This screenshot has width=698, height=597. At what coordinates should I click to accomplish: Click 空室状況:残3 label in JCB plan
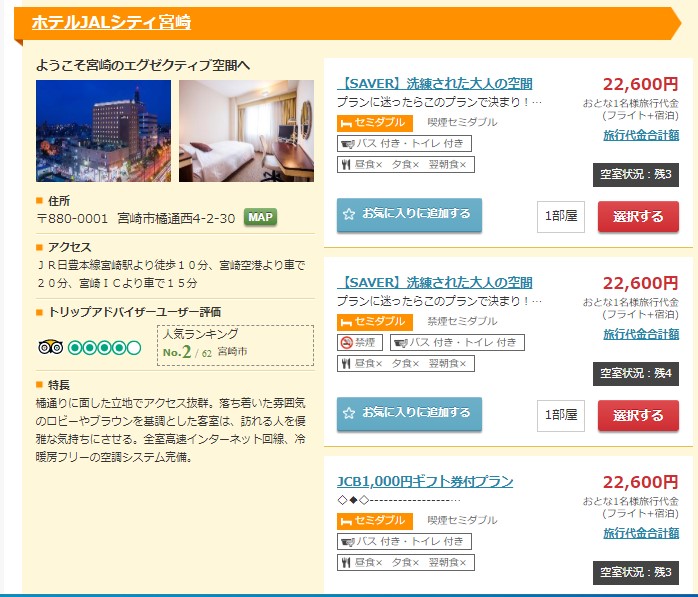(x=636, y=573)
